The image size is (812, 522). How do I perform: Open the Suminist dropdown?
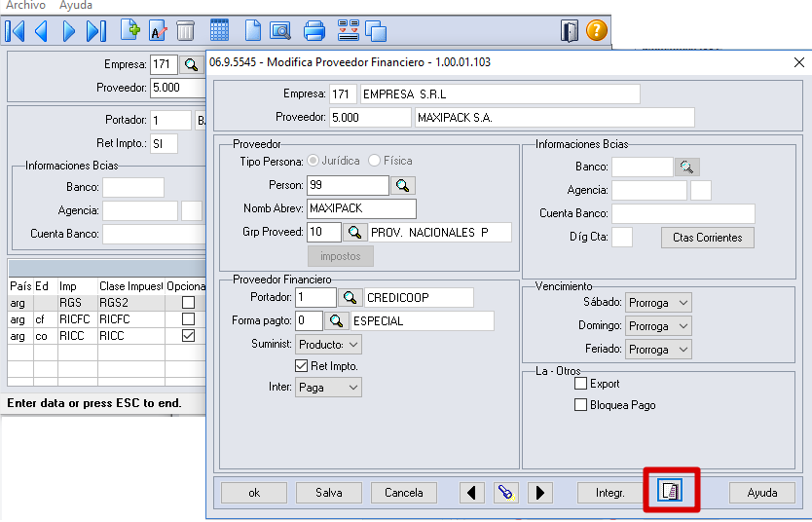tap(328, 345)
